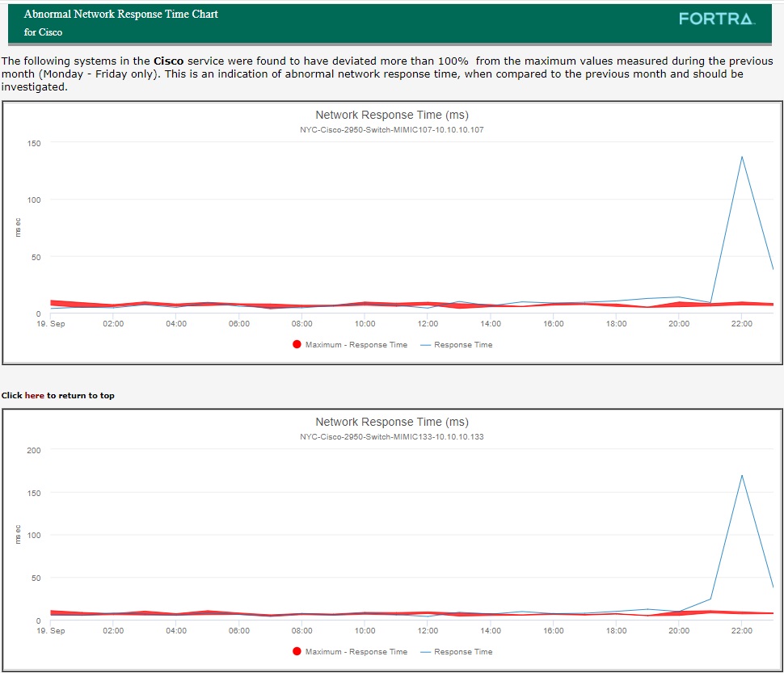Click the '200' y-axis label in MIMIC133 chart
Screen dimensions: 784x673
pyautogui.click(x=34, y=450)
